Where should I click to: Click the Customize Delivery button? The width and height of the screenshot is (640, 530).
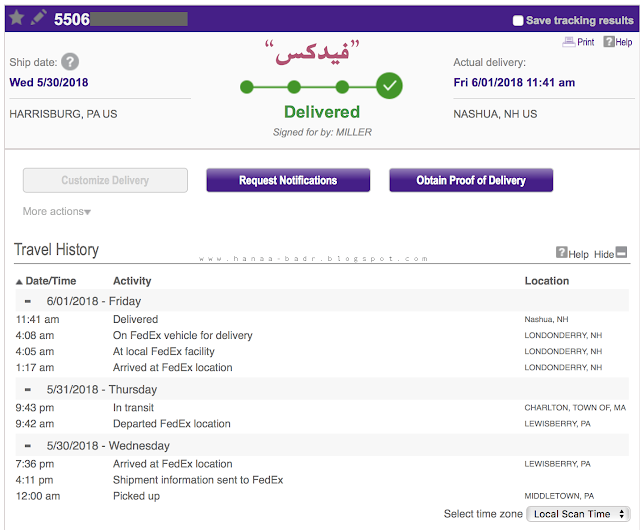[x=105, y=180]
